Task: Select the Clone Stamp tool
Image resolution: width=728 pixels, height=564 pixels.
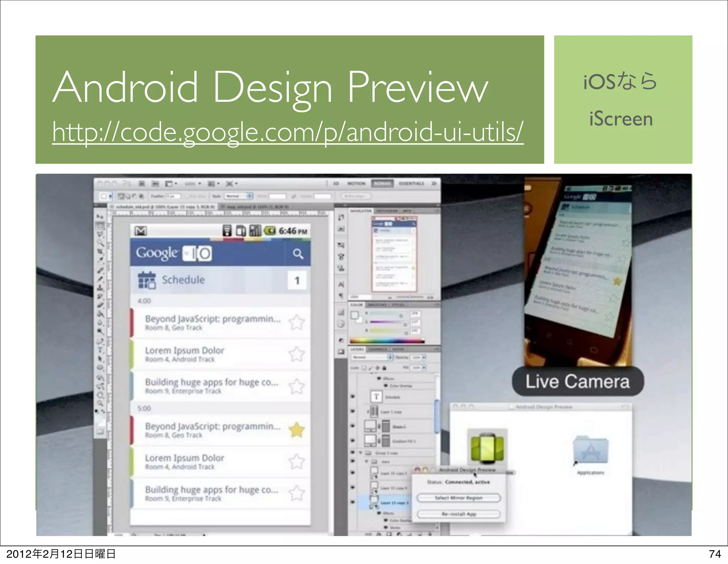Action: 100,288
